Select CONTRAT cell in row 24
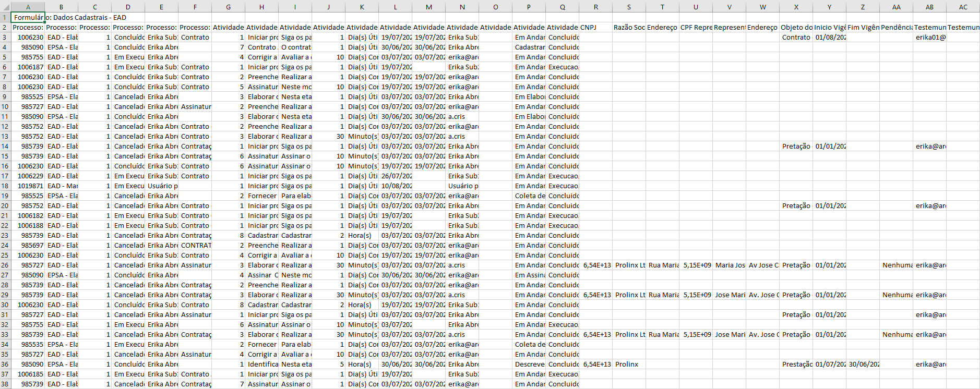The width and height of the screenshot is (980, 389). [x=195, y=245]
